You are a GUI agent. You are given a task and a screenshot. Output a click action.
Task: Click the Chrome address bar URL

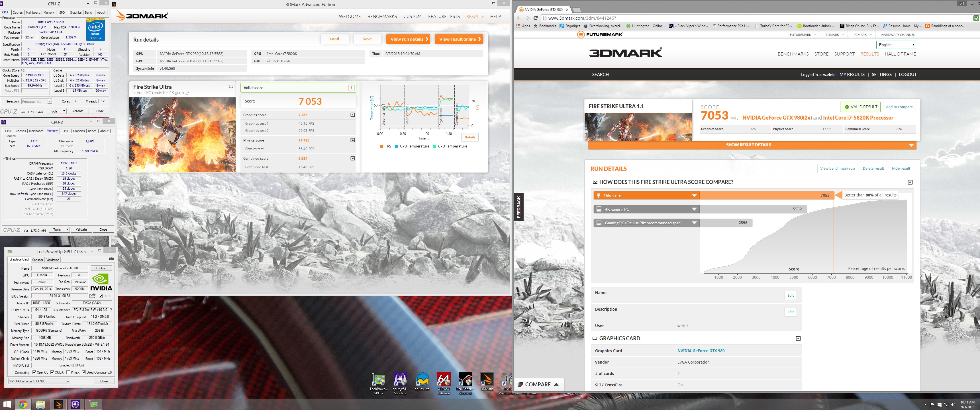[582, 18]
